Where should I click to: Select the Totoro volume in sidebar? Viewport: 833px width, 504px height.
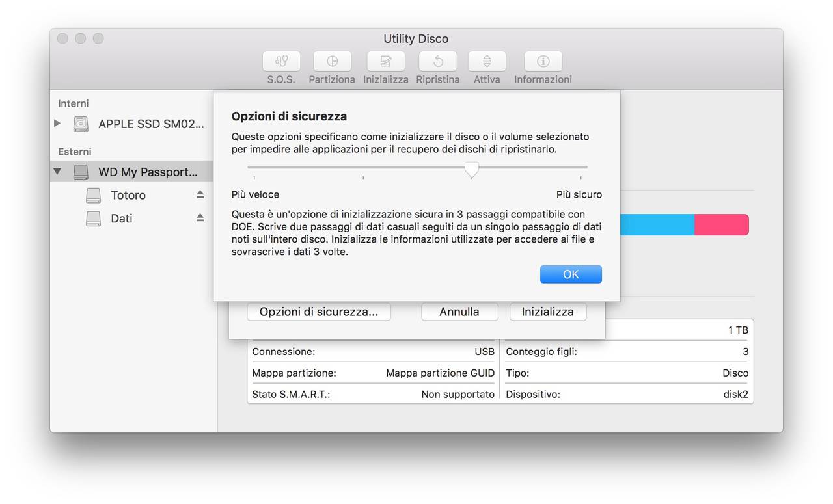point(128,195)
